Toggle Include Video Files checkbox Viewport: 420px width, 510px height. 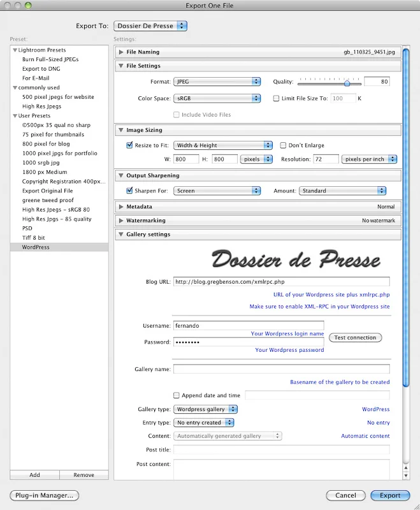(176, 115)
